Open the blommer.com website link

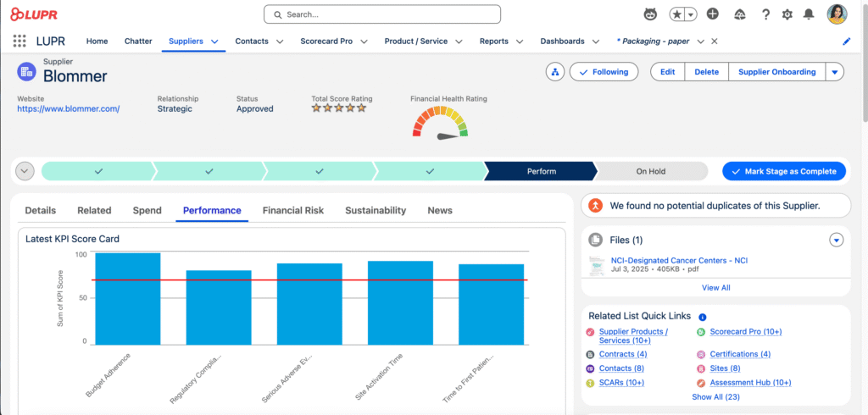68,108
